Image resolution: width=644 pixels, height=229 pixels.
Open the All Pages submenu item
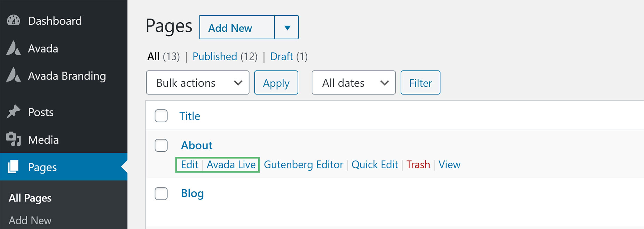[x=30, y=198]
